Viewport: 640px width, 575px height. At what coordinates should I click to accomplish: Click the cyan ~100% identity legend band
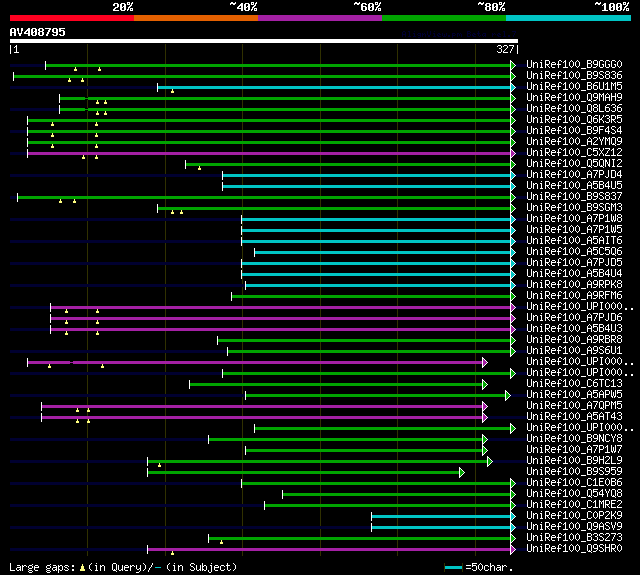tap(569, 18)
